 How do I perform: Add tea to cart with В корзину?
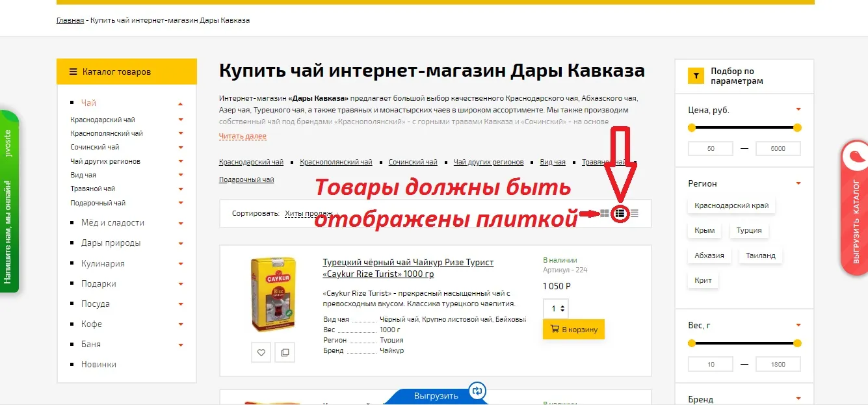pyautogui.click(x=573, y=330)
